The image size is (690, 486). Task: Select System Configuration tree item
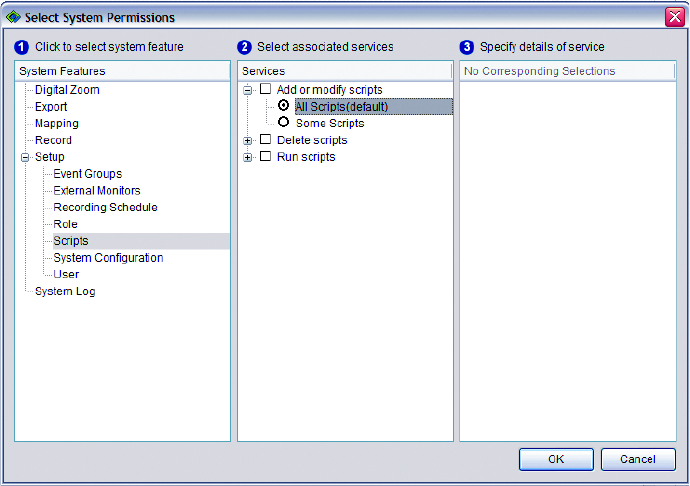[108, 258]
